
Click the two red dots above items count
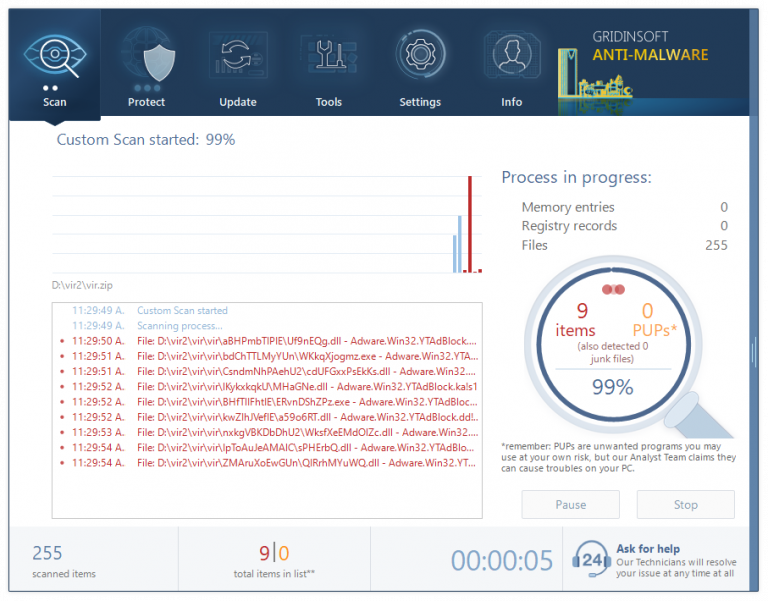click(613, 289)
